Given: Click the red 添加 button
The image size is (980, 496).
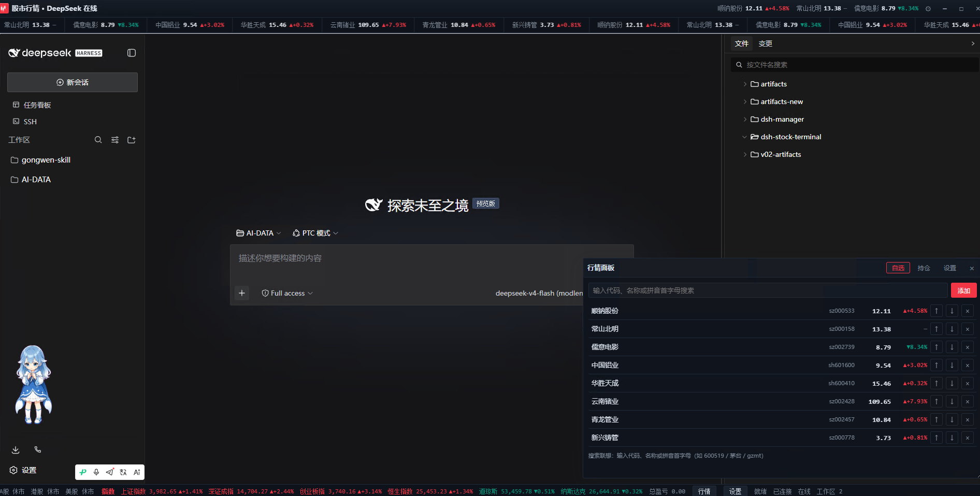Looking at the screenshot, I should pos(964,290).
